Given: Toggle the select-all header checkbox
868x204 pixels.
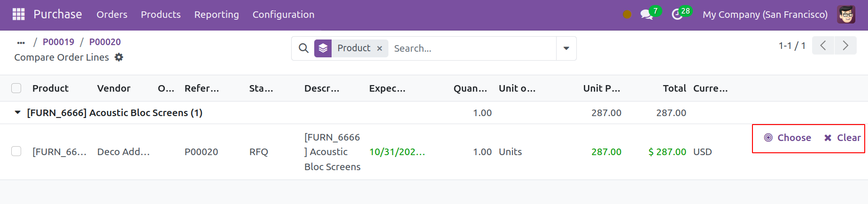Looking at the screenshot, I should [x=16, y=88].
